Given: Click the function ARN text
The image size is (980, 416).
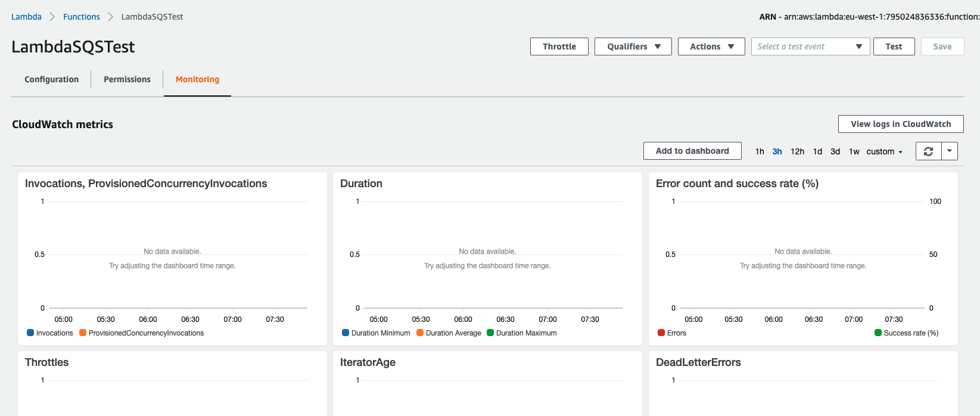Looking at the screenshot, I should click(x=869, y=17).
